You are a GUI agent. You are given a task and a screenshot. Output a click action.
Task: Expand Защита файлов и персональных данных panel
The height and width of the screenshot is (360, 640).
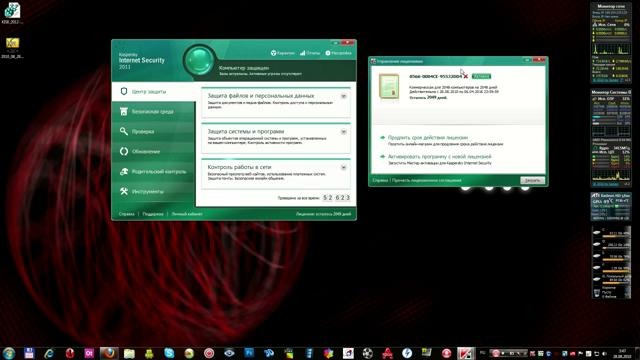pos(344,96)
